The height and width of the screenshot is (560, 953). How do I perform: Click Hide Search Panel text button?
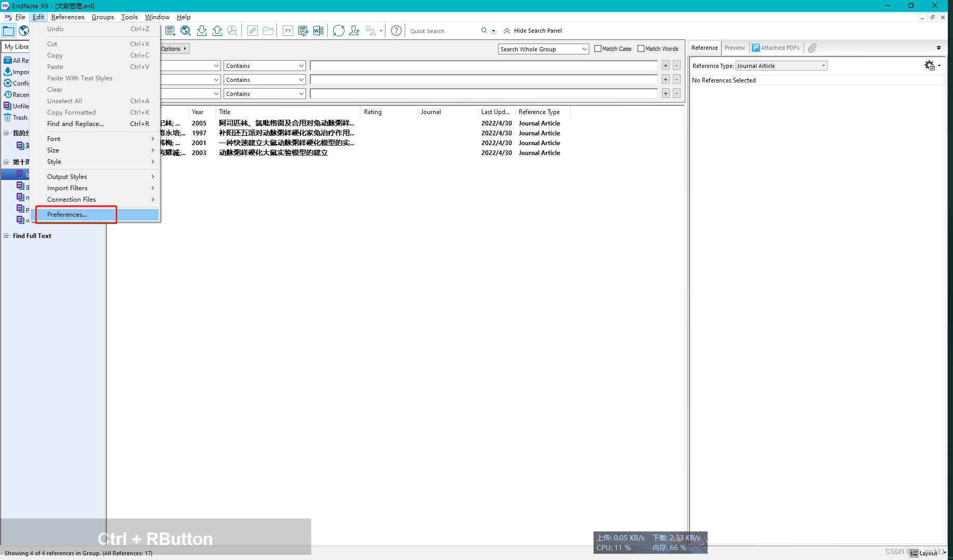537,31
